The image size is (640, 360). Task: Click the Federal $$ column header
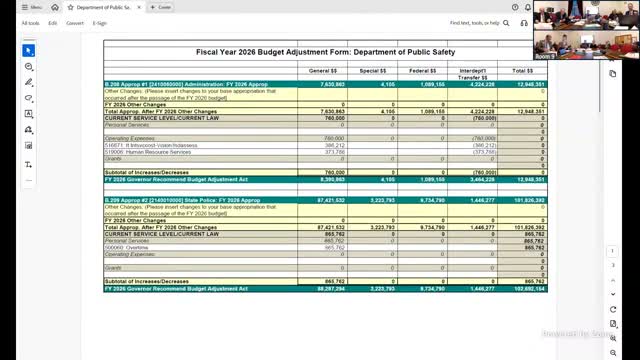(x=422, y=71)
